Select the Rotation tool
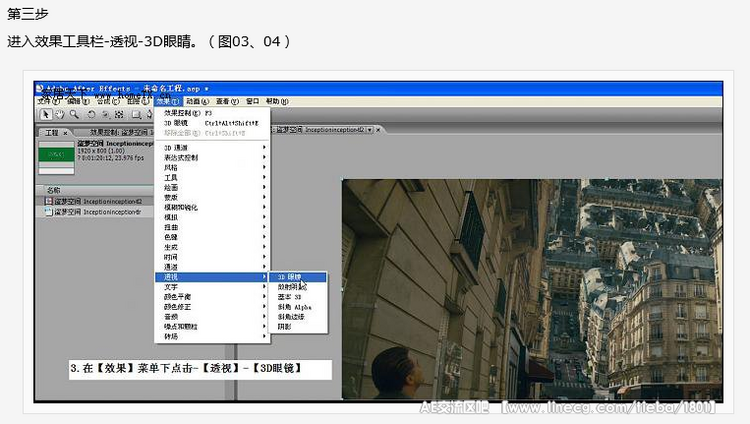 [x=91, y=114]
